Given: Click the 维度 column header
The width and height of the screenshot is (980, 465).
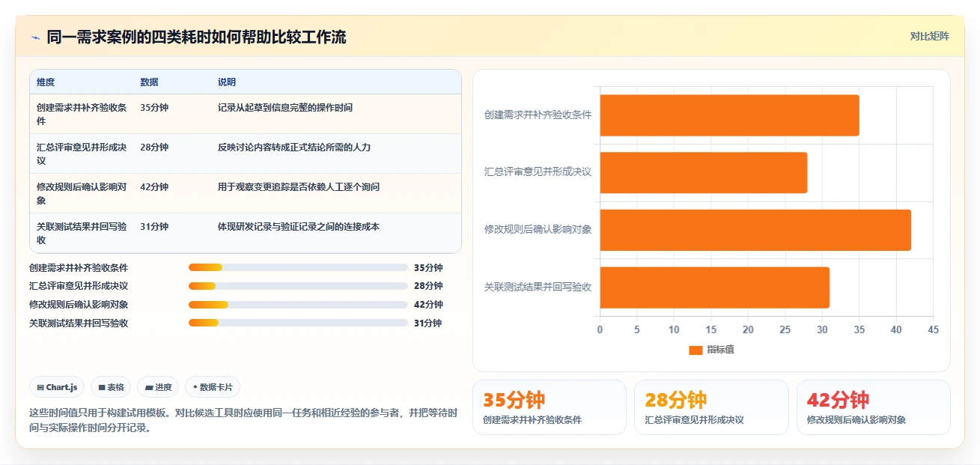Looking at the screenshot, I should pyautogui.click(x=46, y=82).
